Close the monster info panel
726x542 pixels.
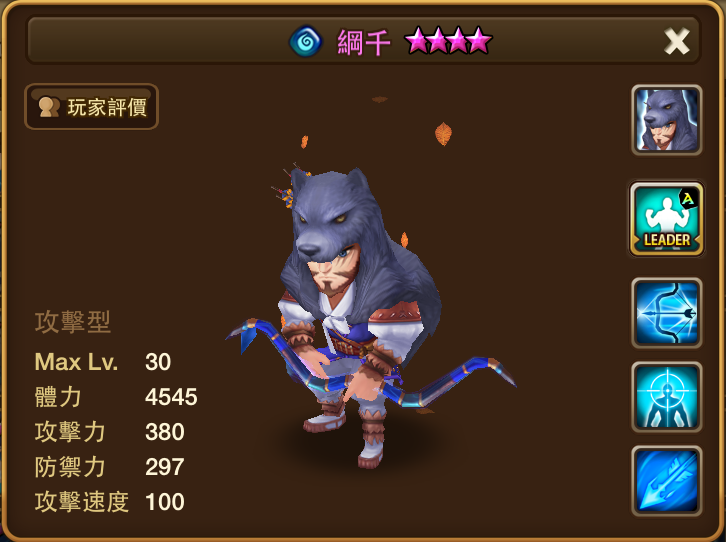click(x=676, y=41)
